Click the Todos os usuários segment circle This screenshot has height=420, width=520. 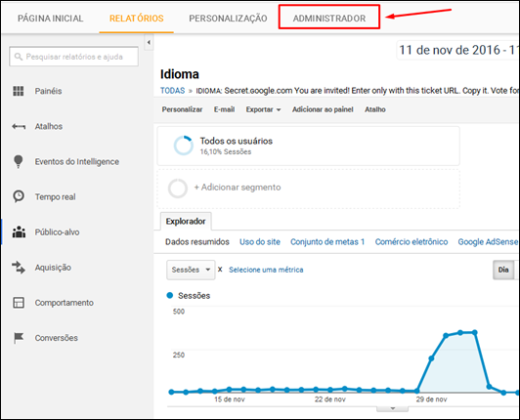(184, 146)
